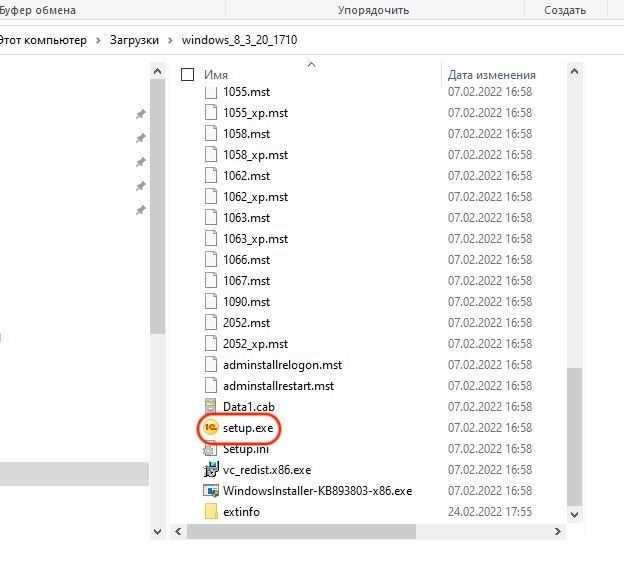
Task: Click the file icon of 1058_xp.mst
Action: (211, 155)
